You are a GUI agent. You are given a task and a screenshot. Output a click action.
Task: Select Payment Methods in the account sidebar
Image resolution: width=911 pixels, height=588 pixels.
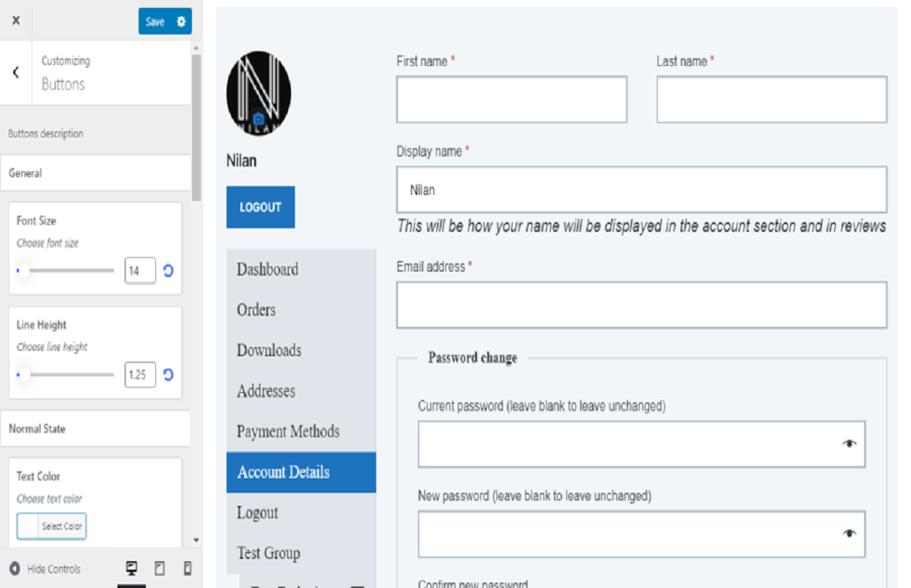288,431
